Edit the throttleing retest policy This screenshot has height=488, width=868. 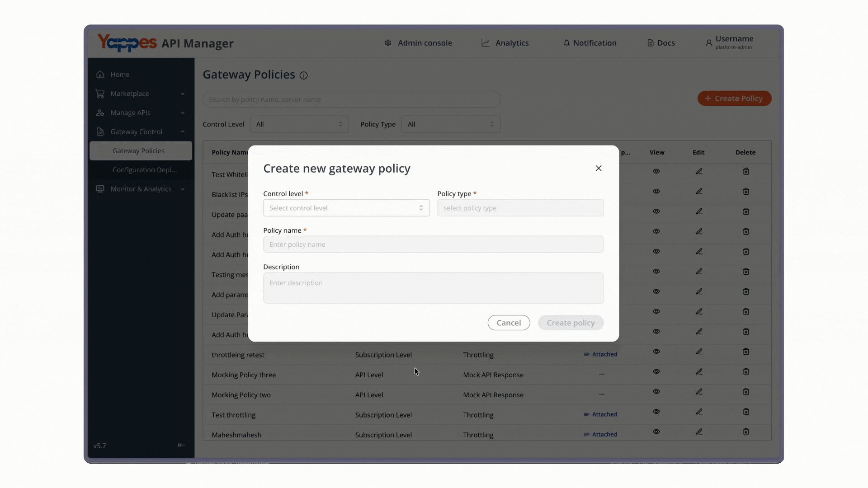click(699, 352)
